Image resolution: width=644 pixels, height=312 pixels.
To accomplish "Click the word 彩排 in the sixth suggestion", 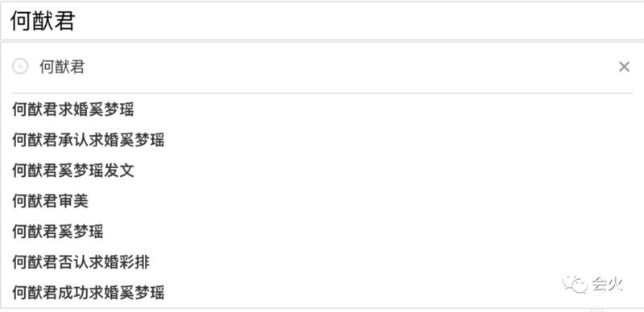I will [x=134, y=262].
